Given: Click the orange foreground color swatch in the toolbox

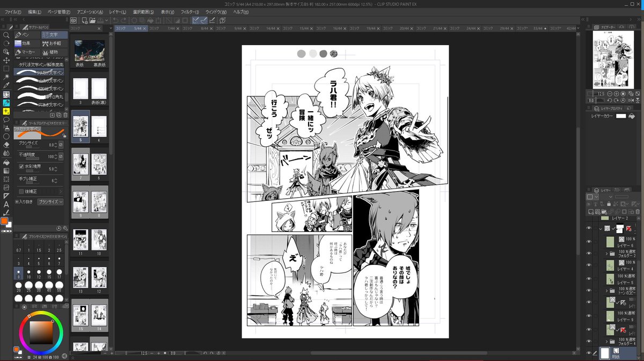Looking at the screenshot, I should pyautogui.click(x=5, y=221).
